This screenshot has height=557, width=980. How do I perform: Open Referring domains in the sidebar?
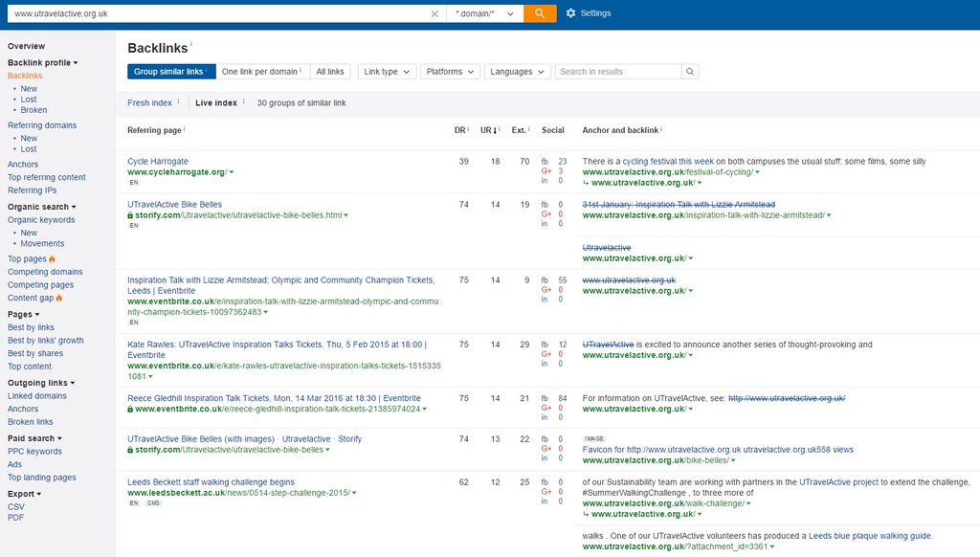coord(42,125)
